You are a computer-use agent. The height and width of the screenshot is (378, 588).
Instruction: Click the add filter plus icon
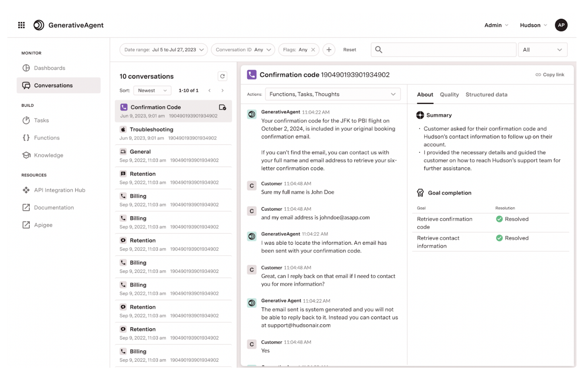pos(328,50)
